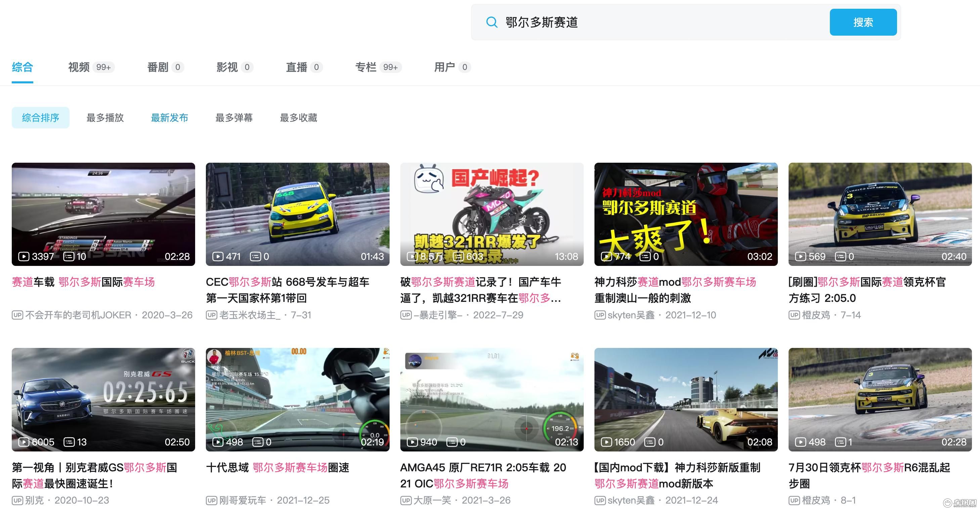Select 综合排序 sort option

pos(41,118)
